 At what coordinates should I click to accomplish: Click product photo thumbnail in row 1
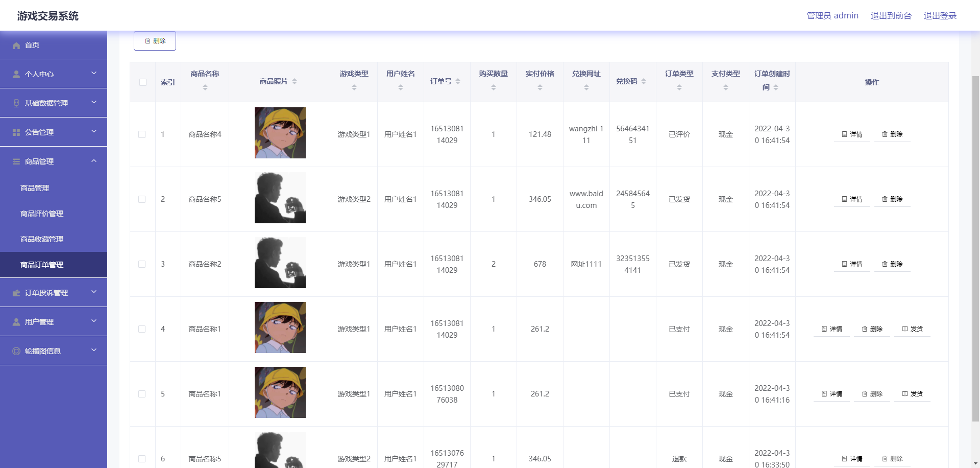[280, 133]
